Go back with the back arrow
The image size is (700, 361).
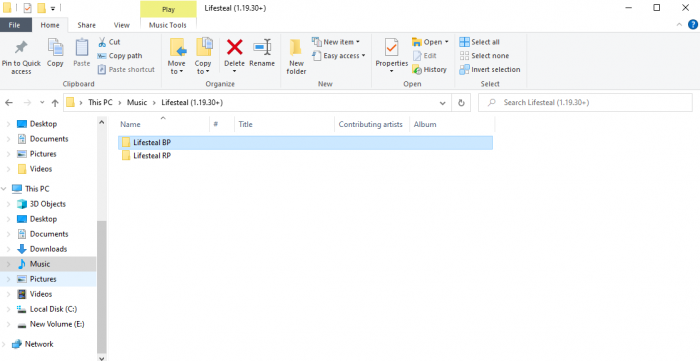click(x=9, y=103)
